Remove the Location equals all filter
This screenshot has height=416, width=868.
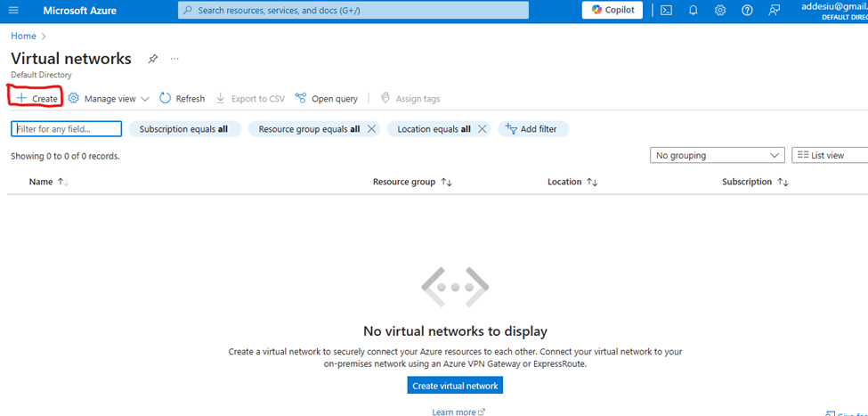[x=482, y=129]
